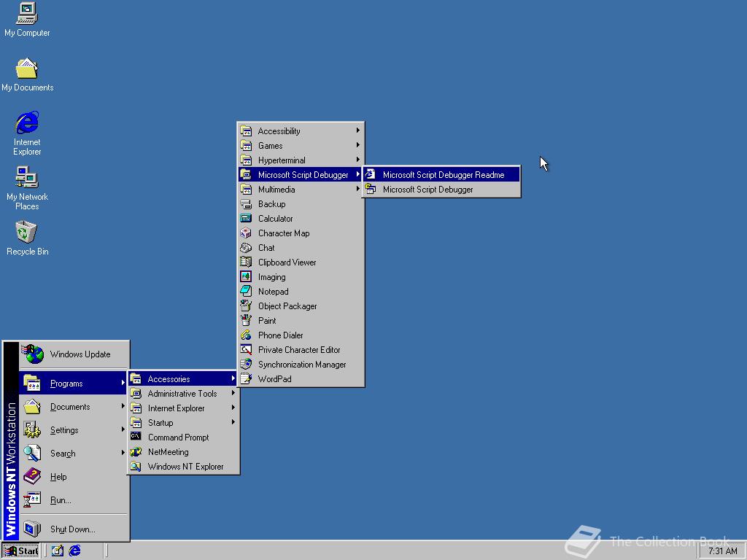Open Internet Explorer folder in Programs
The image size is (747, 560).
point(183,408)
